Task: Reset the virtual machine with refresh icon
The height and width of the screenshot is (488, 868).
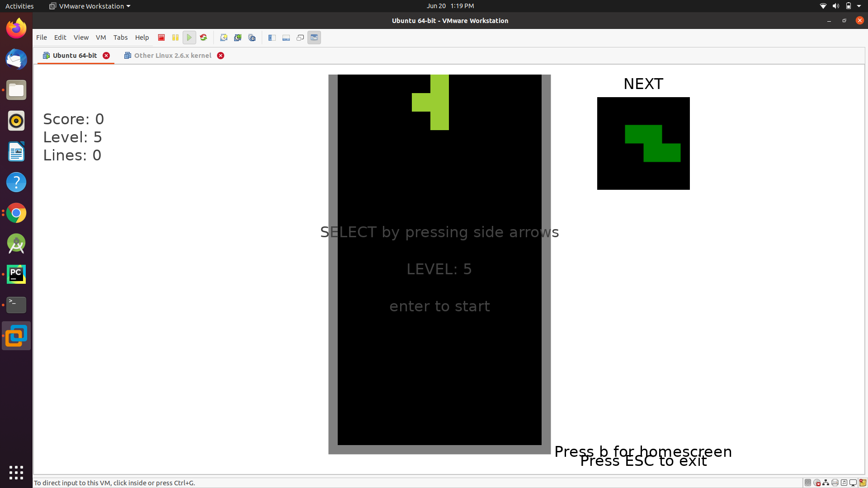Action: [x=203, y=38]
